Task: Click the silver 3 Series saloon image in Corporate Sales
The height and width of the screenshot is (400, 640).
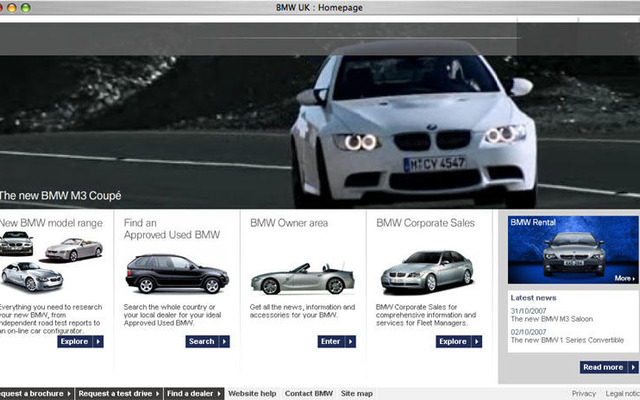Action: 427,271
